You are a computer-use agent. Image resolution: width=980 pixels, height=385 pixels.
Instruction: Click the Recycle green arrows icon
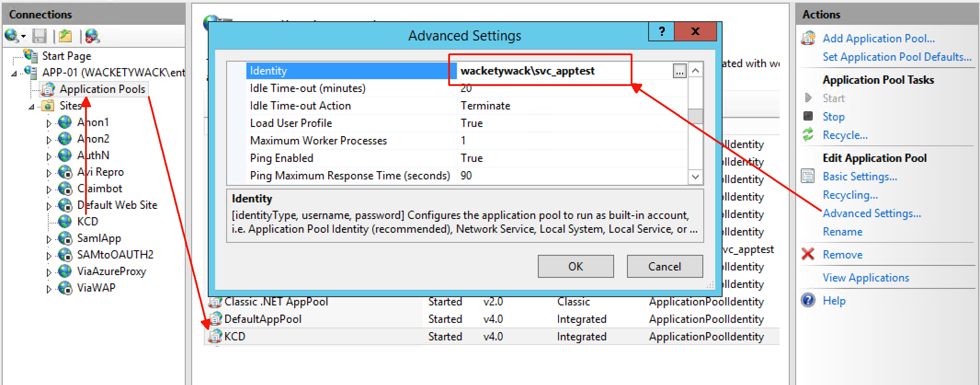click(x=808, y=135)
